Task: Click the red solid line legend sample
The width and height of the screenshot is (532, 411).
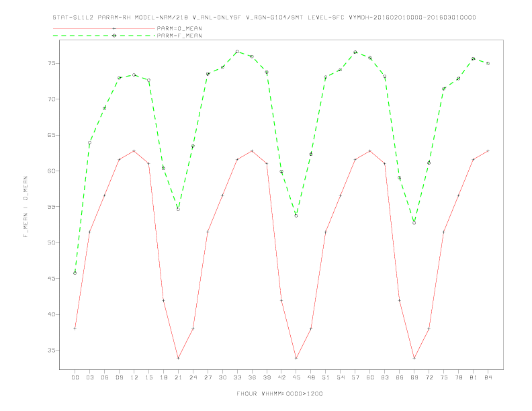Action: 104,28
